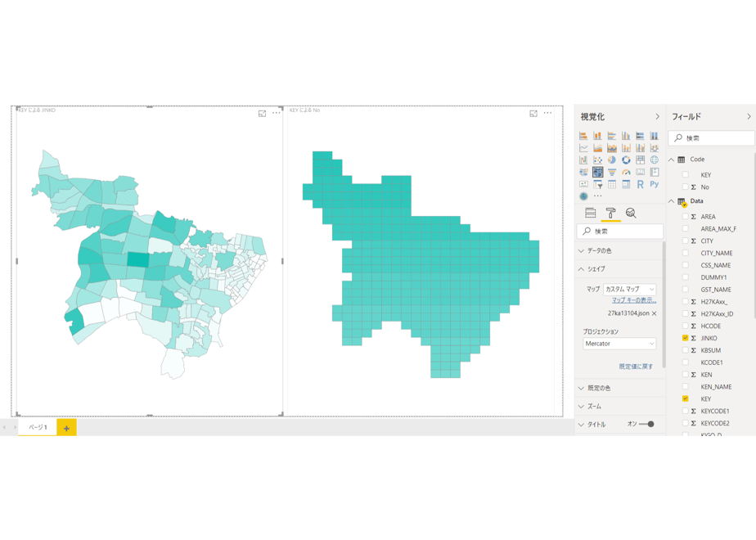This screenshot has height=540, width=756.
Task: Select the line chart visual
Action: 583,147
